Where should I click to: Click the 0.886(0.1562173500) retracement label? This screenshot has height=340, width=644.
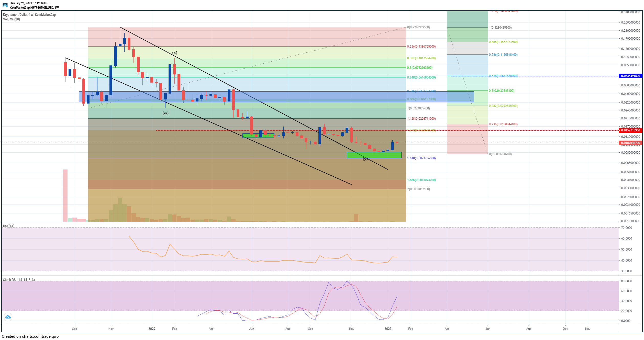tap(503, 42)
